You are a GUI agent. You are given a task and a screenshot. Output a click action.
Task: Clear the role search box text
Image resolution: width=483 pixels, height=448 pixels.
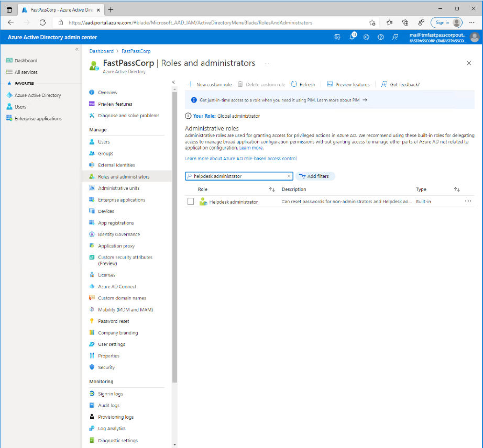289,176
